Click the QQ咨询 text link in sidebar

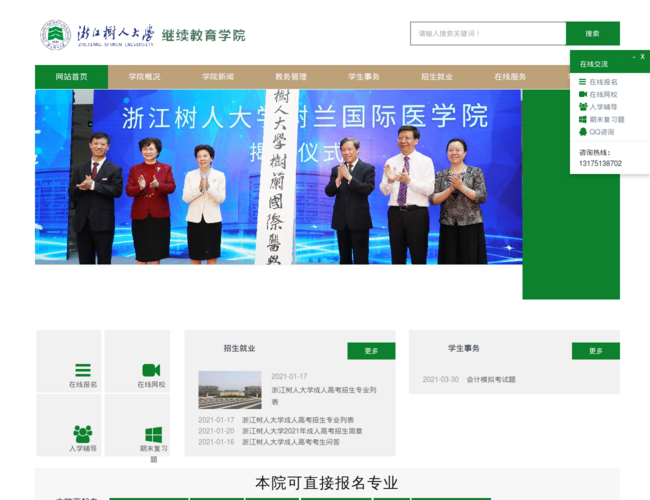pyautogui.click(x=601, y=132)
